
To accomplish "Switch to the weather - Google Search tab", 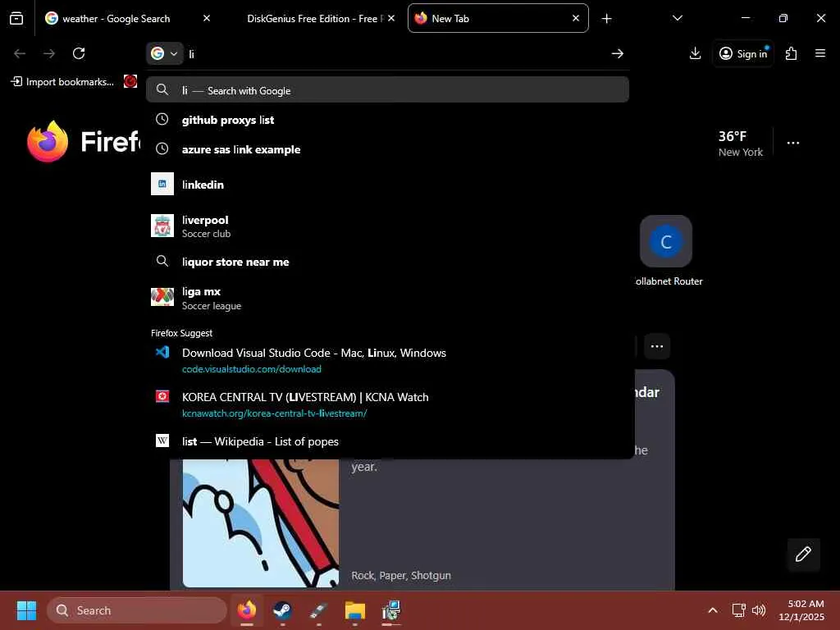I will click(x=127, y=18).
